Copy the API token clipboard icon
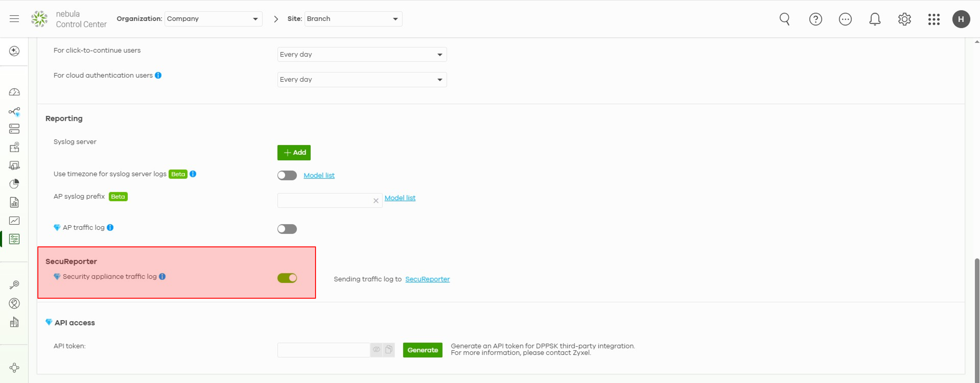The height and width of the screenshot is (383, 980). point(388,349)
